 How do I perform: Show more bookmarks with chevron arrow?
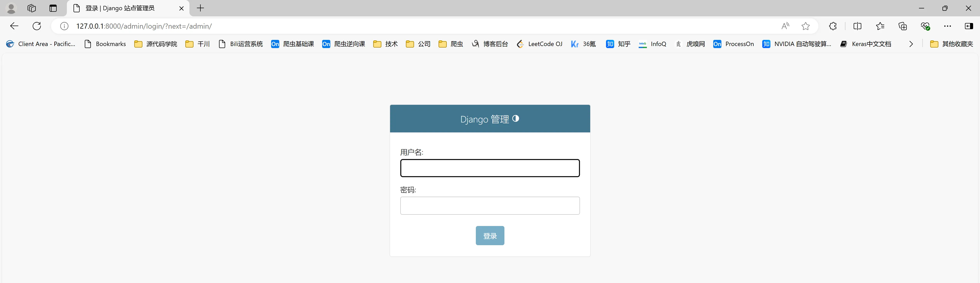[x=911, y=44]
